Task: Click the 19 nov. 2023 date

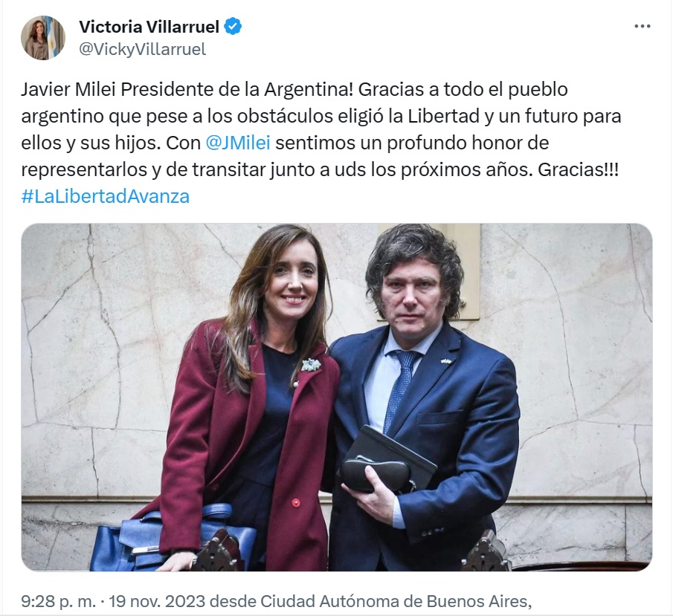Action: click(157, 601)
